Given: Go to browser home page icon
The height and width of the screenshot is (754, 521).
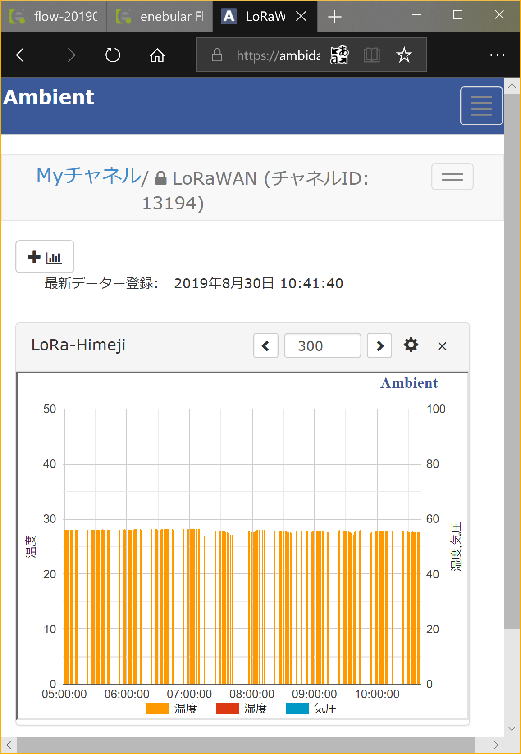Looking at the screenshot, I should (x=157, y=55).
